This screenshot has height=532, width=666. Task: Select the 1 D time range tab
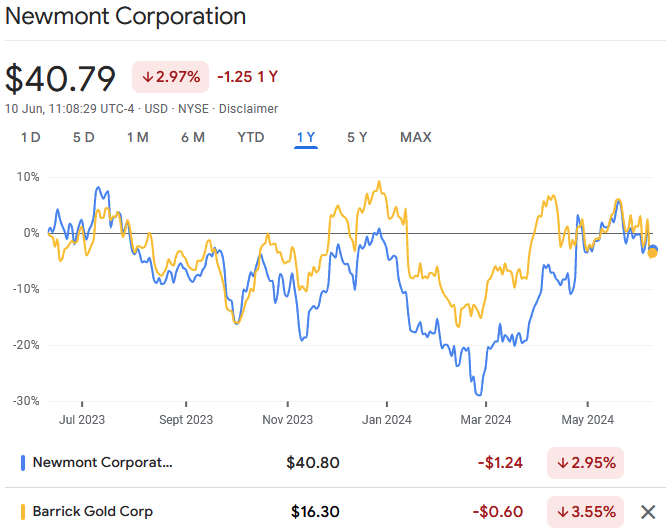click(31, 137)
